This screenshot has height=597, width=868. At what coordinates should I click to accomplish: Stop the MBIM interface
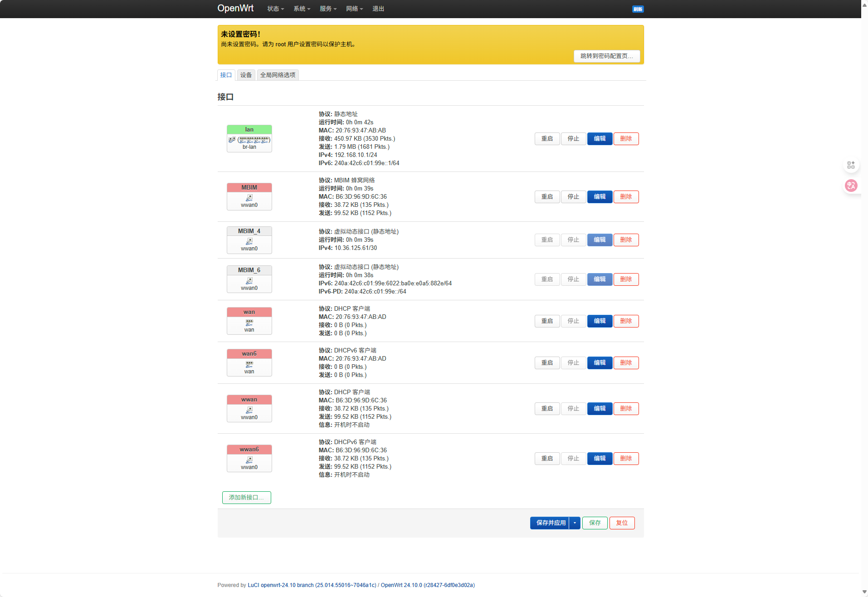(x=573, y=197)
